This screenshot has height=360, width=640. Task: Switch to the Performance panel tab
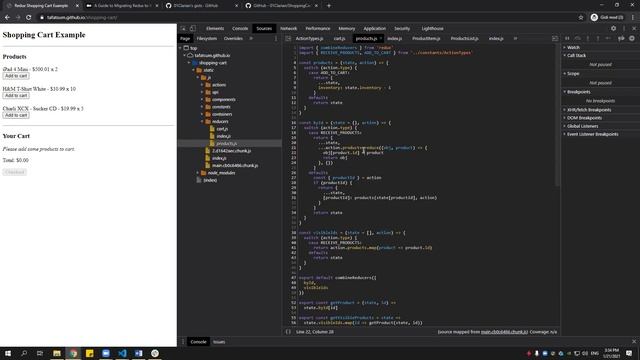click(x=318, y=29)
